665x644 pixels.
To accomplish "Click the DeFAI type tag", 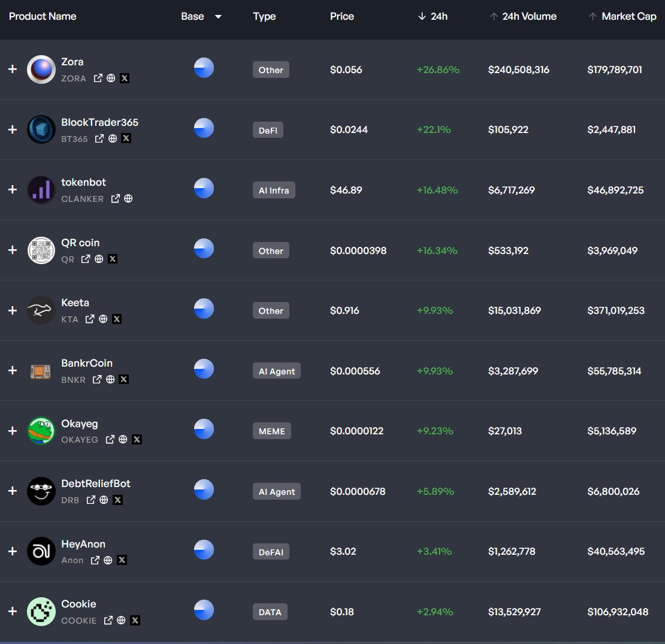I will (271, 552).
